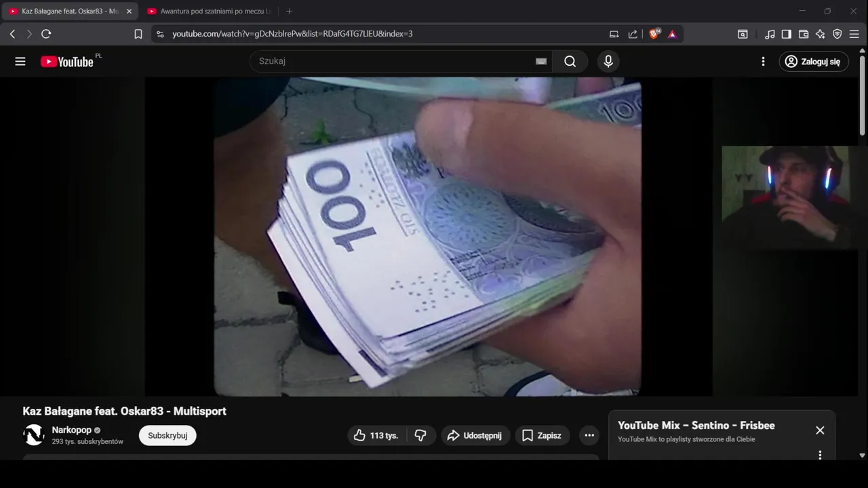Open the tab search toolbar icon
The height and width of the screenshot is (488, 868).
tap(743, 34)
